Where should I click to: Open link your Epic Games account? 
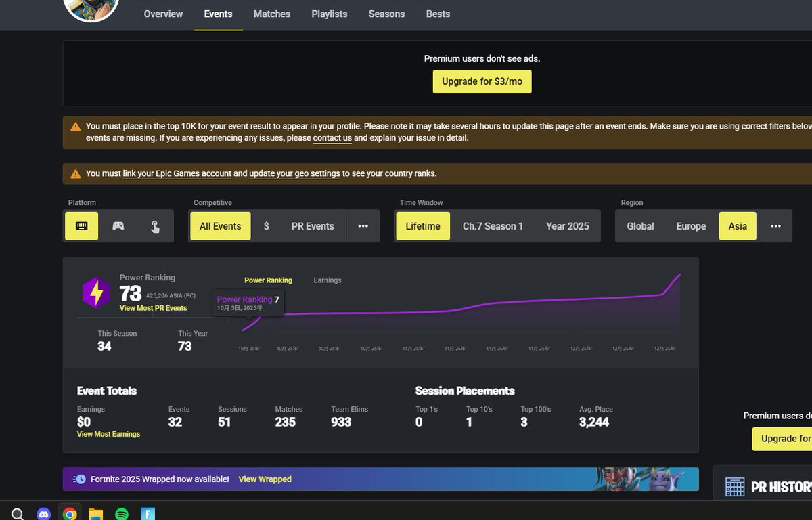tap(177, 173)
